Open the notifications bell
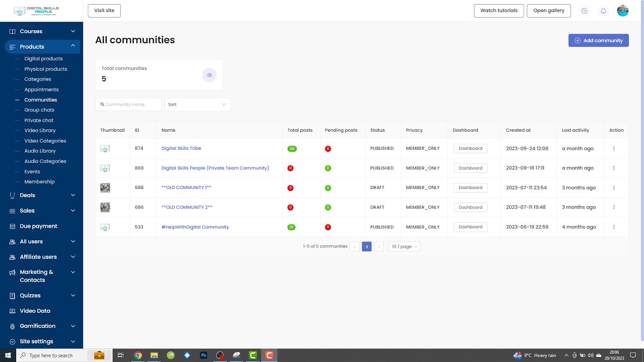The image size is (644, 362). tap(603, 11)
